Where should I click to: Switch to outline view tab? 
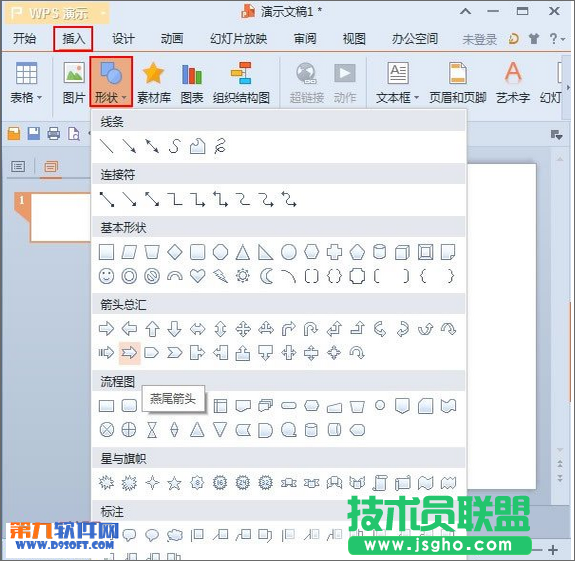pos(18,167)
